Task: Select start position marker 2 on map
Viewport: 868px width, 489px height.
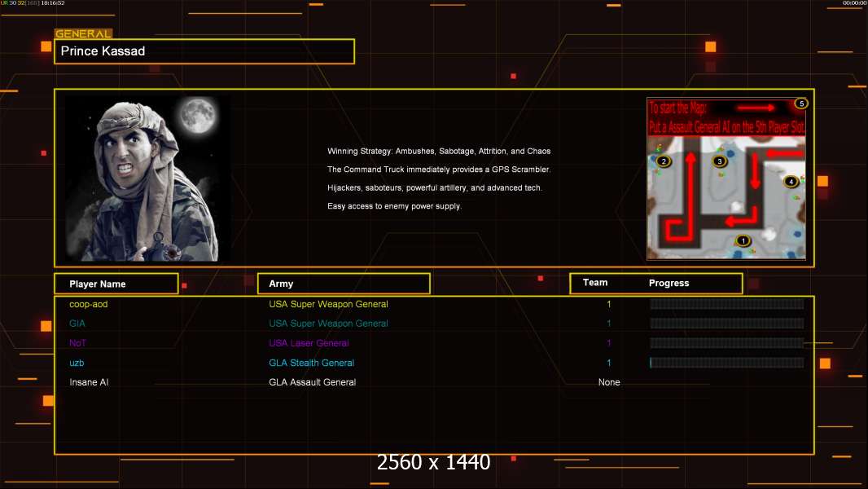Action: click(664, 161)
